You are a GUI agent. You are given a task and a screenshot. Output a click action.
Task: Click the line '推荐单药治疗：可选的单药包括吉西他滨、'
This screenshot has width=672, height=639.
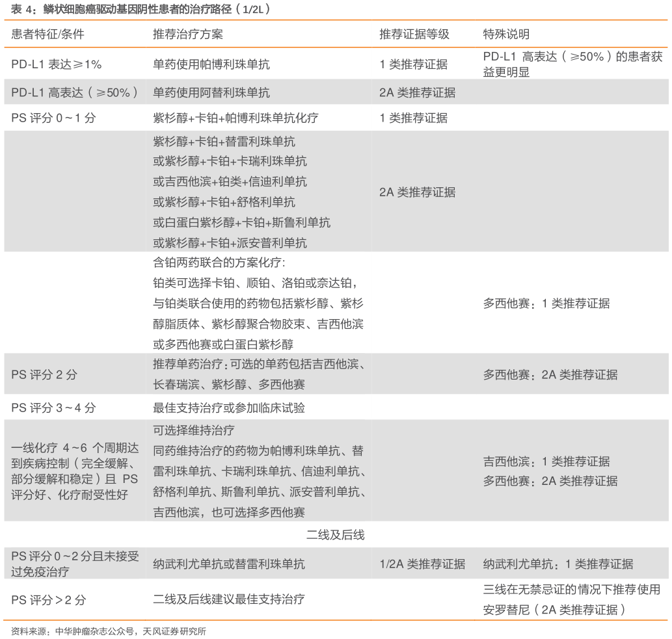point(259,364)
